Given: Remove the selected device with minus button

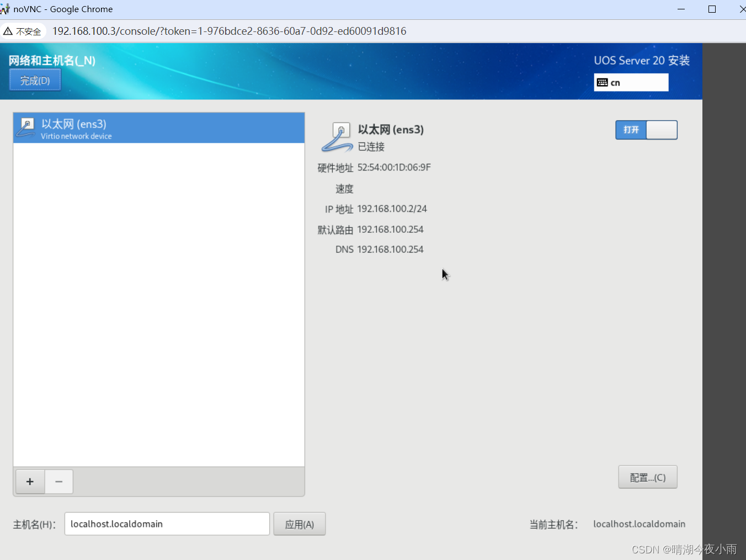Looking at the screenshot, I should tap(59, 482).
